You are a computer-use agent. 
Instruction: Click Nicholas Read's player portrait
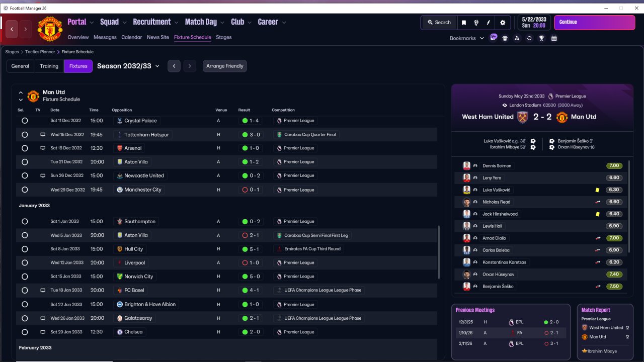[x=466, y=202]
